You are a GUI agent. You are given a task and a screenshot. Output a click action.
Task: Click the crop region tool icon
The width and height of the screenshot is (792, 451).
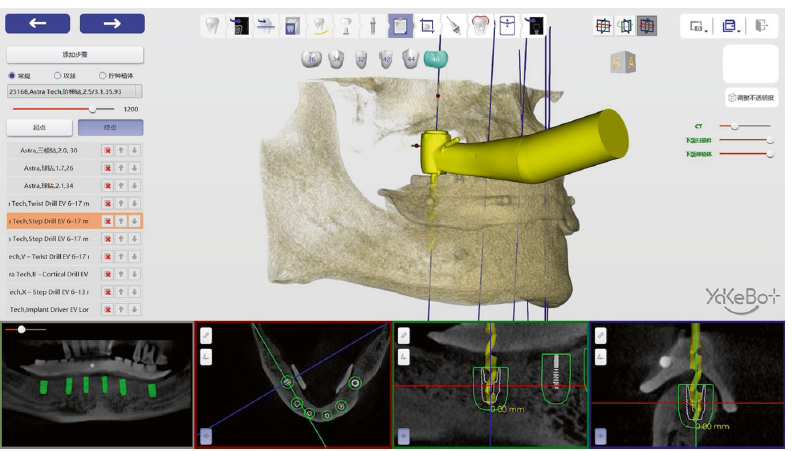[x=427, y=26]
